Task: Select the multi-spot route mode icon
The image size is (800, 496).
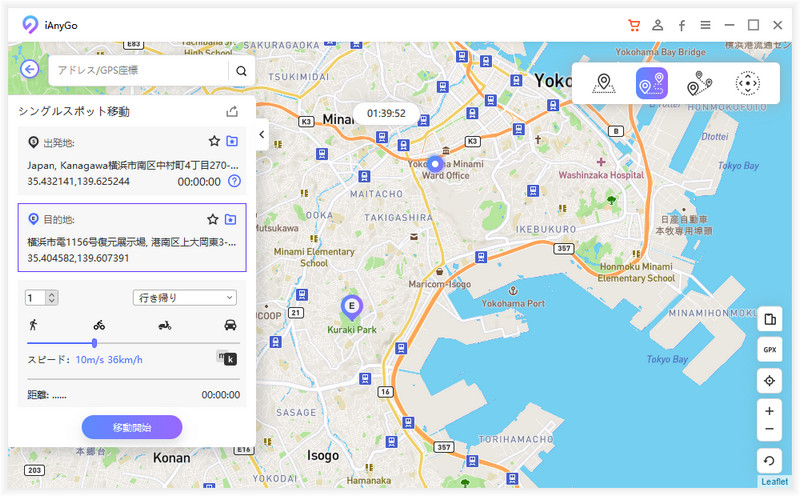Action: (x=699, y=84)
